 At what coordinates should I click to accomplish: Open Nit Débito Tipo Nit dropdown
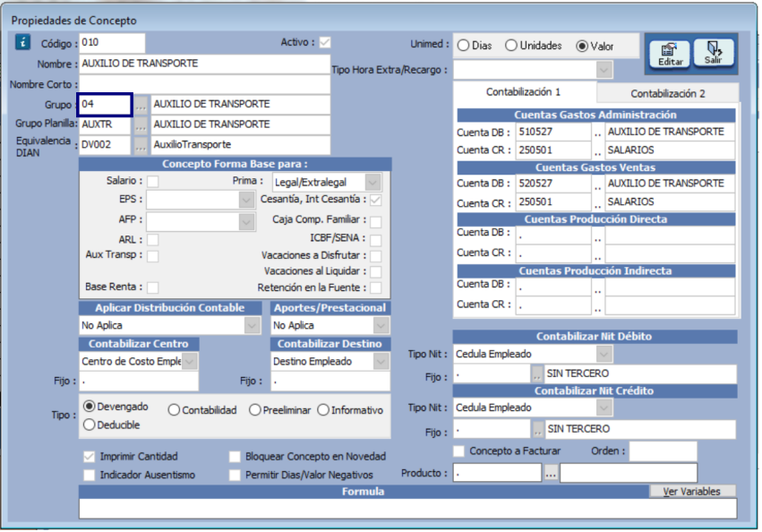click(x=604, y=354)
